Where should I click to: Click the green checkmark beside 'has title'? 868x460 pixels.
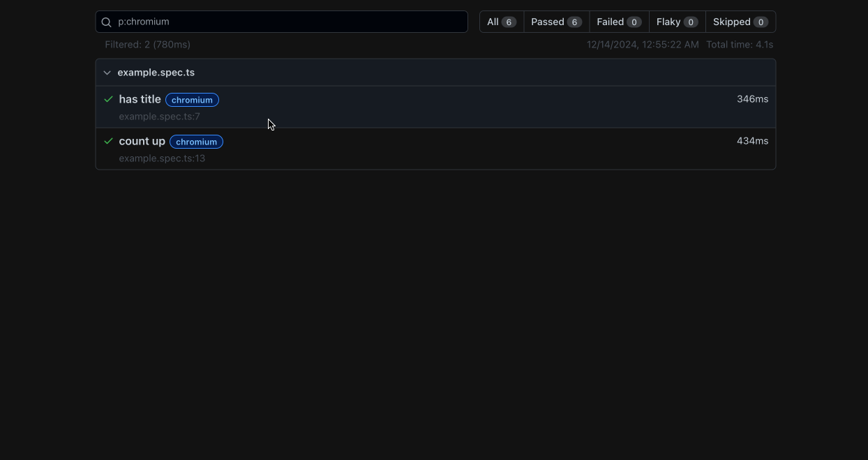pyautogui.click(x=108, y=99)
